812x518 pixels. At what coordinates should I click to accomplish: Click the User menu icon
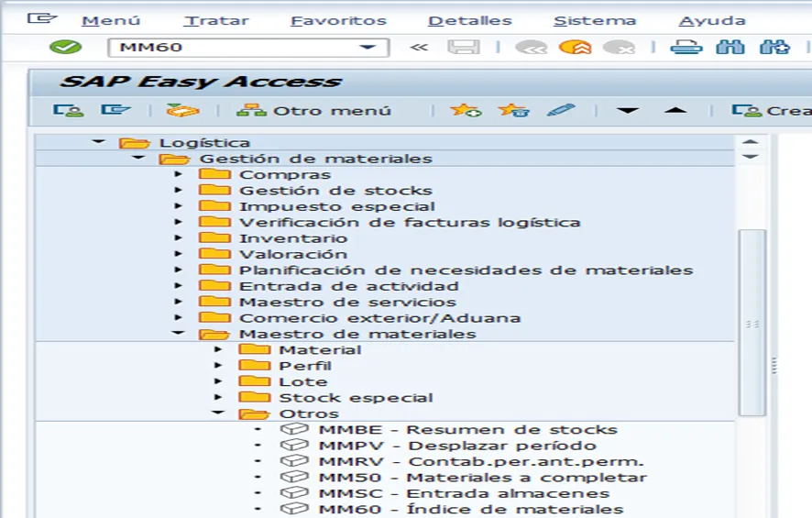tap(68, 110)
